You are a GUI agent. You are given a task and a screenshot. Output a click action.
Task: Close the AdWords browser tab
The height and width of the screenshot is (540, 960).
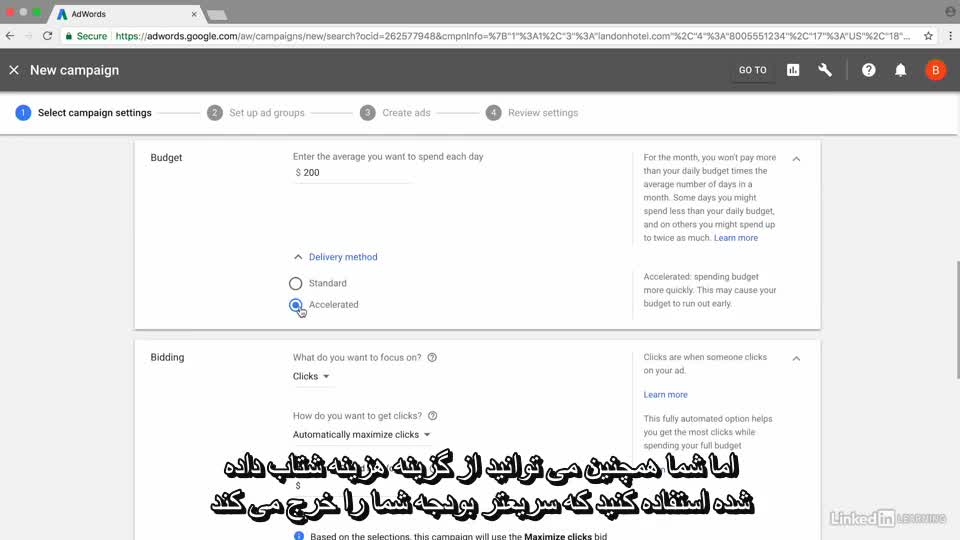194,14
